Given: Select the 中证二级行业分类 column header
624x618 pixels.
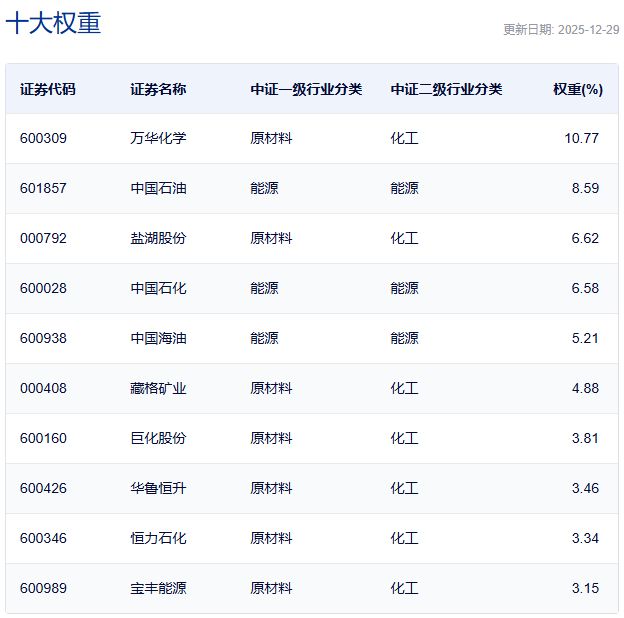Looking at the screenshot, I should 446,89.
